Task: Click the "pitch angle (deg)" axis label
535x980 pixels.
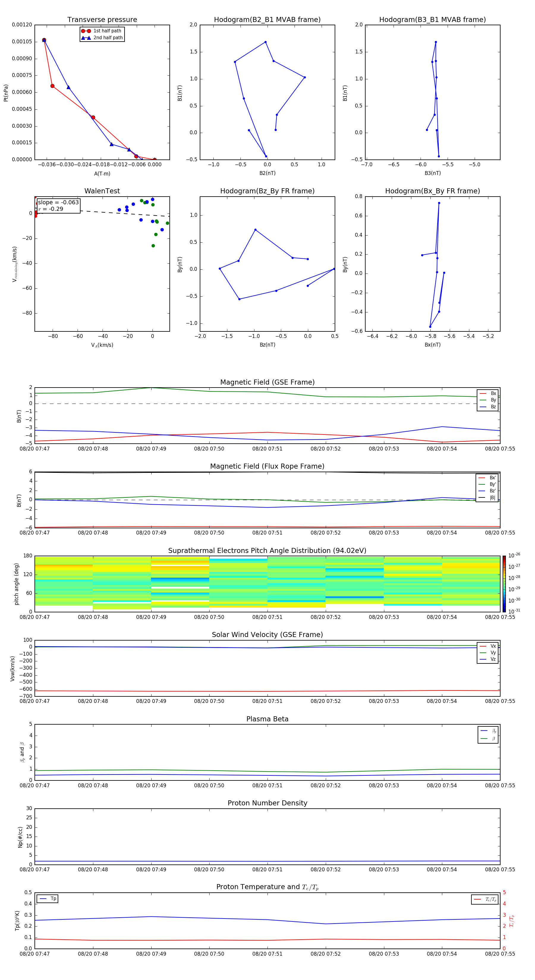Action: 16,584
